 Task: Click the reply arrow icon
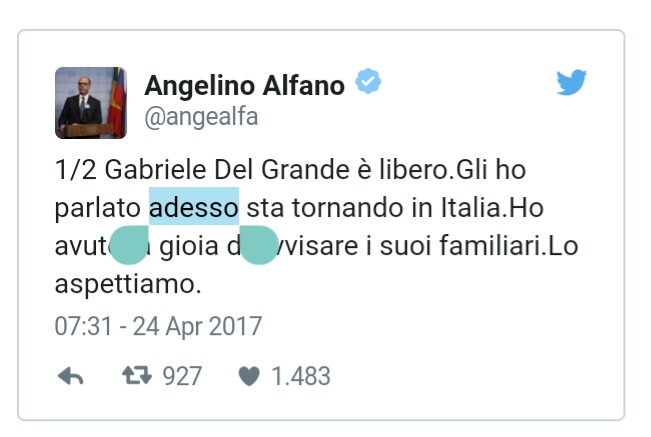click(x=71, y=376)
